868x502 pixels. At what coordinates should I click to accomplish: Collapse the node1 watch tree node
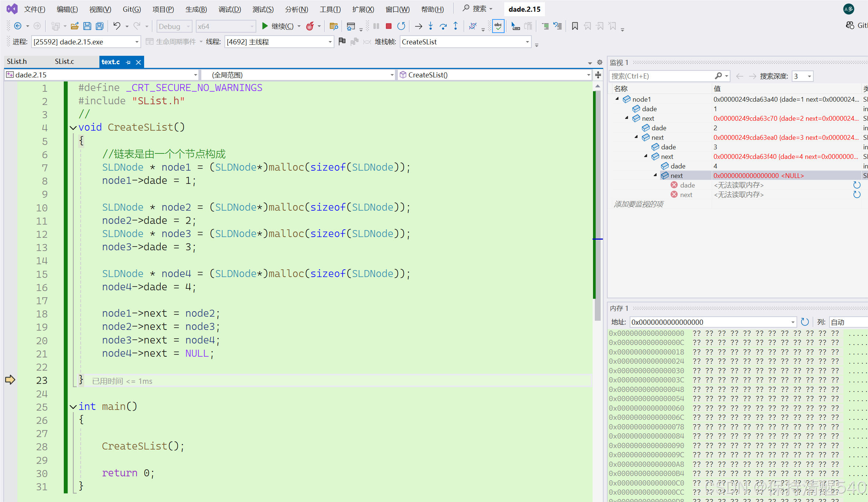(617, 99)
